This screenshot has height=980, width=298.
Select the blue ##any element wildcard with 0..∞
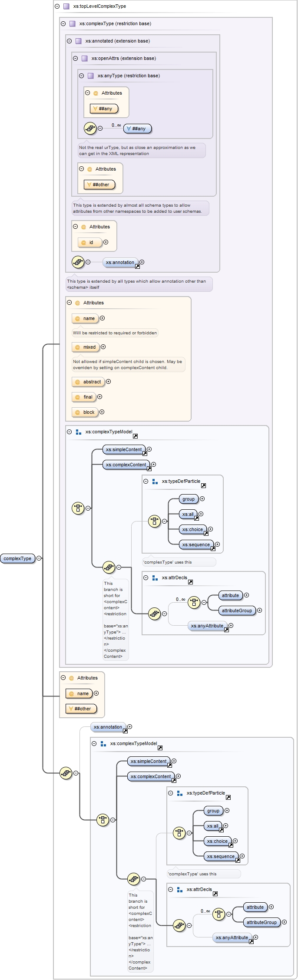coord(137,129)
